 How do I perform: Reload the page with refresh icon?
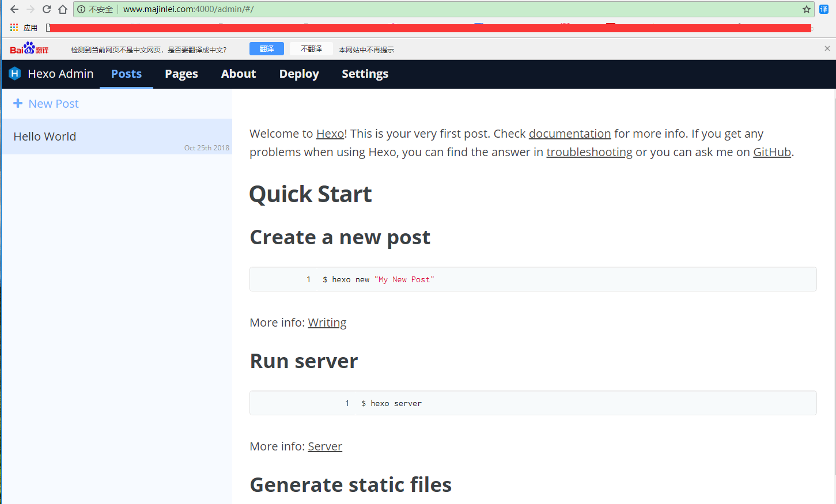pos(47,9)
